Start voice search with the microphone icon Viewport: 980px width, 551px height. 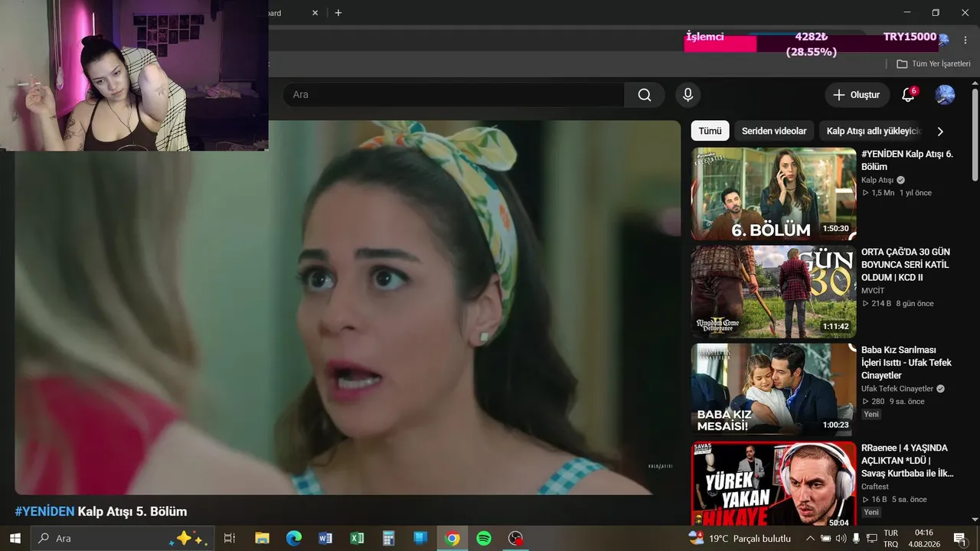pos(688,95)
